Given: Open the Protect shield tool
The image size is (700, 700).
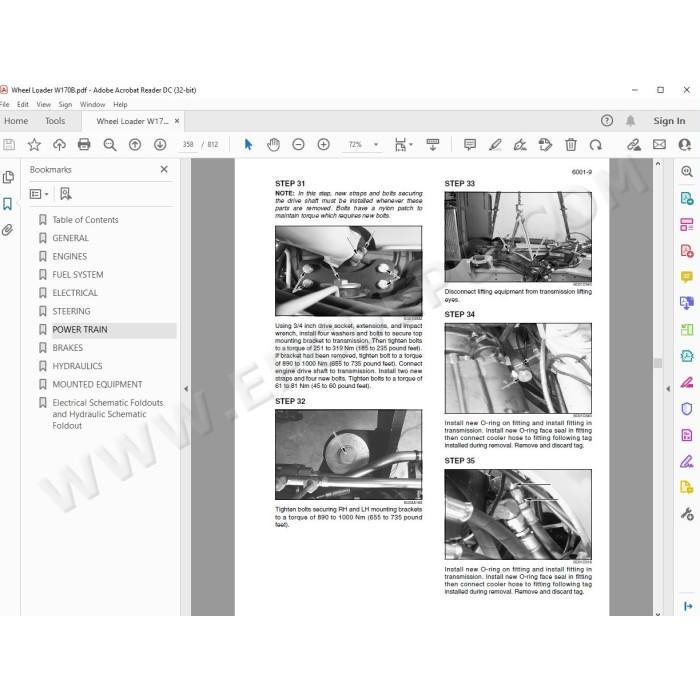Looking at the screenshot, I should click(687, 408).
